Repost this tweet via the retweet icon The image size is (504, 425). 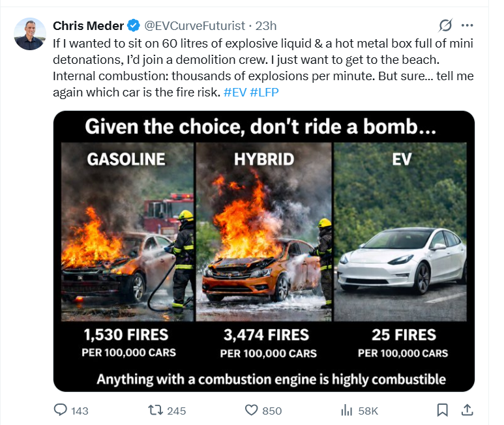pyautogui.click(x=155, y=410)
